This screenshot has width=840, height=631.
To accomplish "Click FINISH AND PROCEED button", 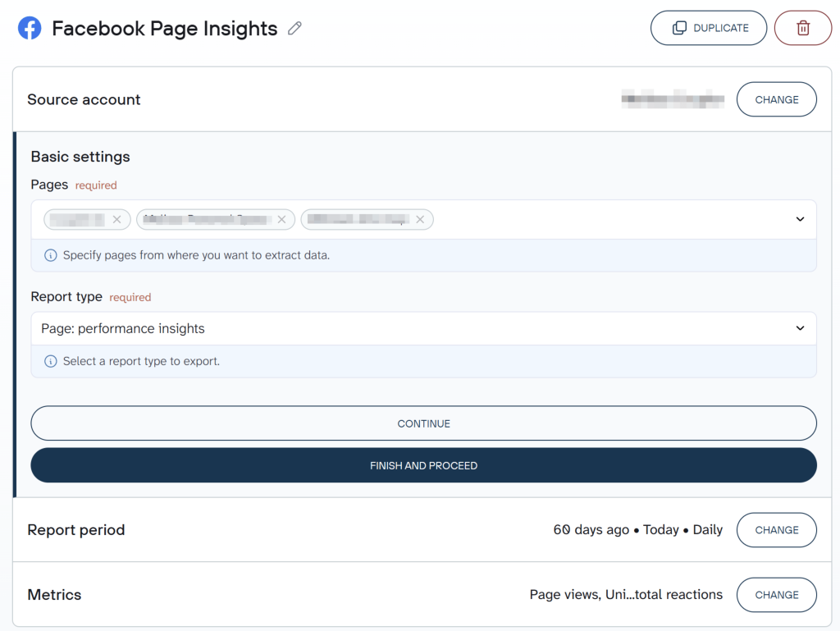I will (x=424, y=465).
